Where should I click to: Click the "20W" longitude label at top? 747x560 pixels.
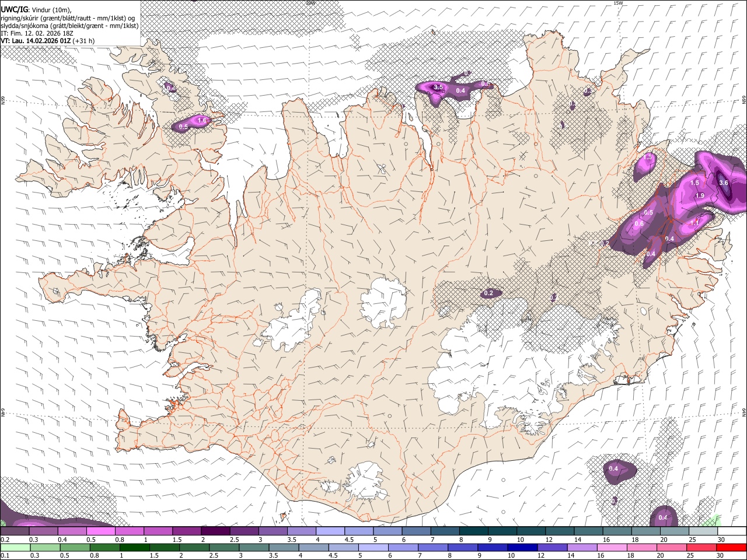pos(310,3)
